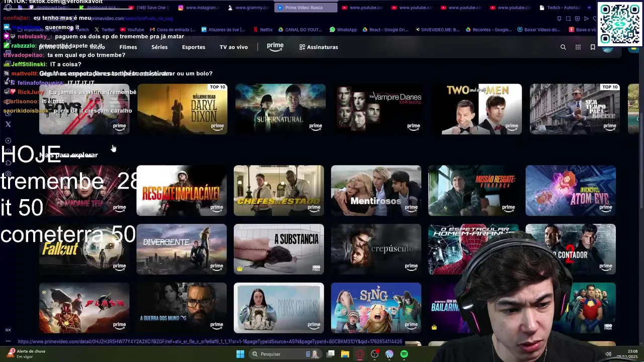644x362 pixels.
Task: Open the Mentirosos thumbnail
Action: coord(376,191)
